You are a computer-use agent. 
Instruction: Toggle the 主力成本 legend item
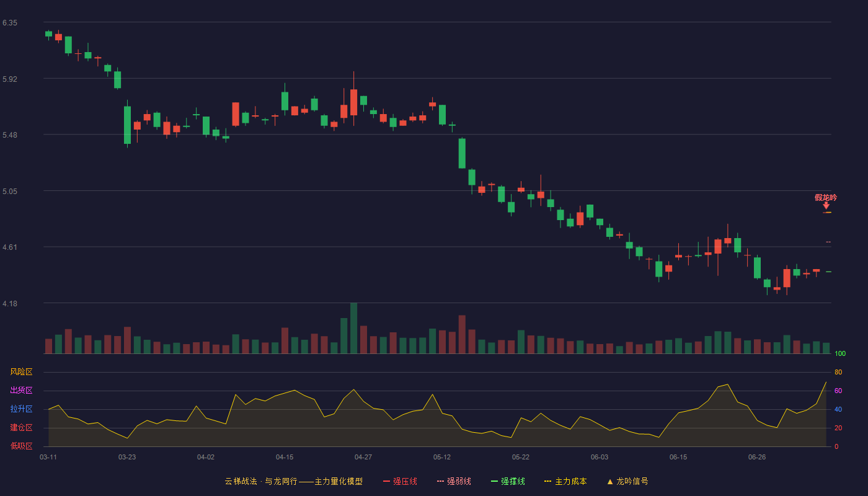coord(565,481)
